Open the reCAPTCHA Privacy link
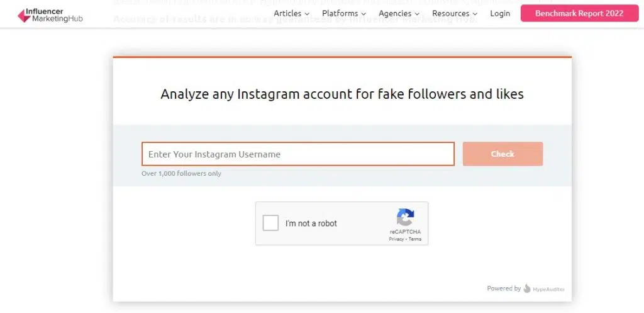This screenshot has height=313, width=644. [396, 239]
